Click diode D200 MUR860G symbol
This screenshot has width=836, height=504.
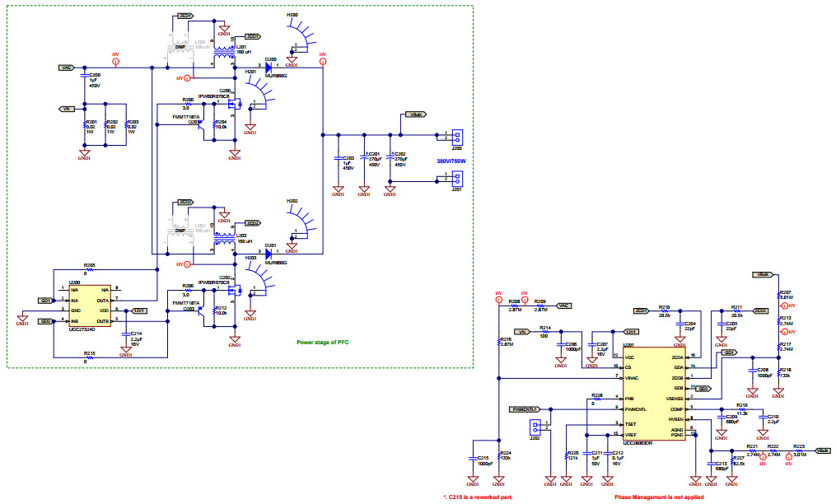point(270,65)
